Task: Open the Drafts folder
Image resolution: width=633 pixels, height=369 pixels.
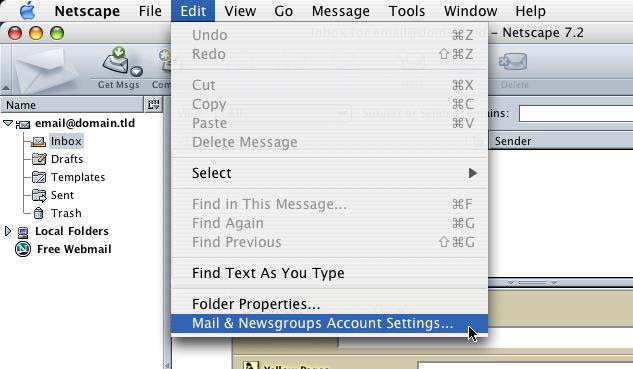Action: click(67, 159)
